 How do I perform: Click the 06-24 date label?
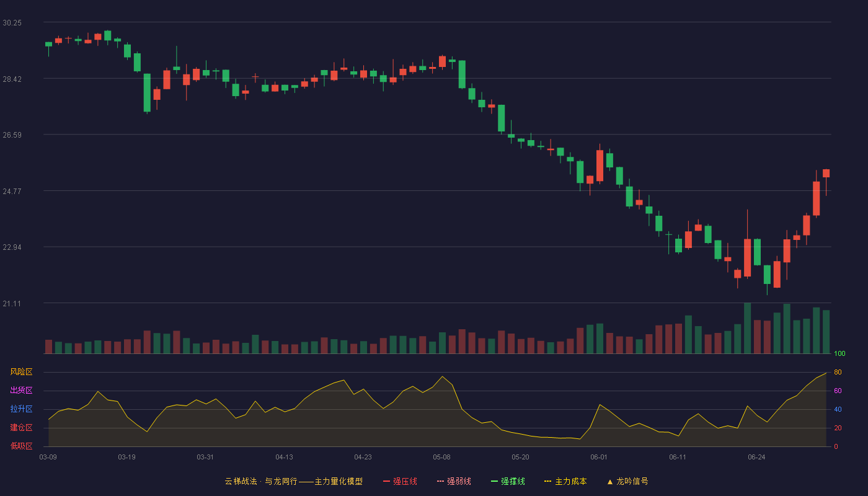[x=756, y=458]
